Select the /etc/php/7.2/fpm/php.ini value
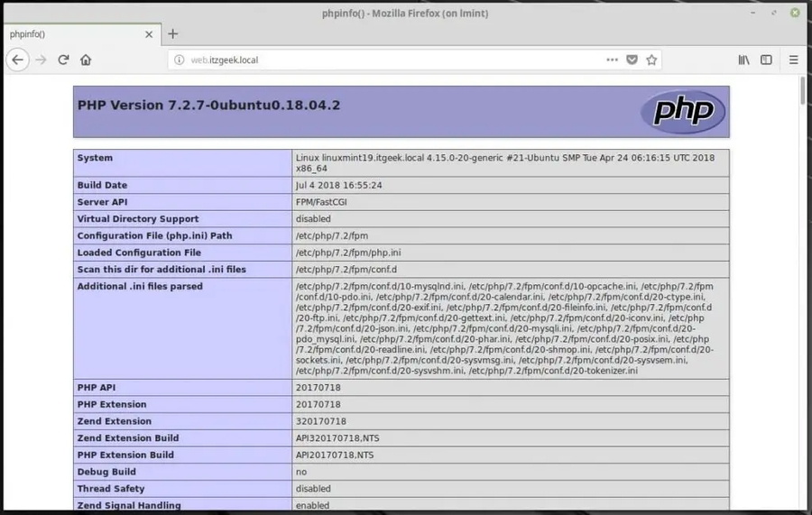Image resolution: width=812 pixels, height=515 pixels. tap(348, 253)
